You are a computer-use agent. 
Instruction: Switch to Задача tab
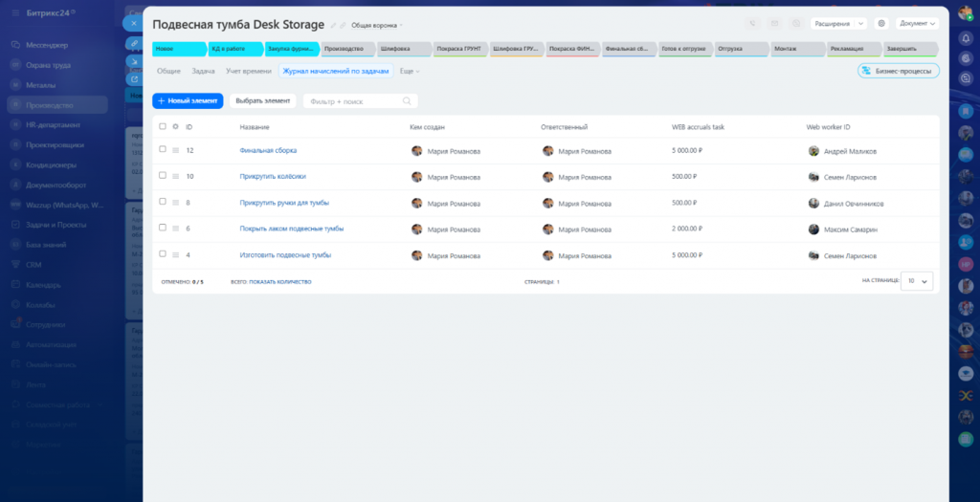click(203, 71)
